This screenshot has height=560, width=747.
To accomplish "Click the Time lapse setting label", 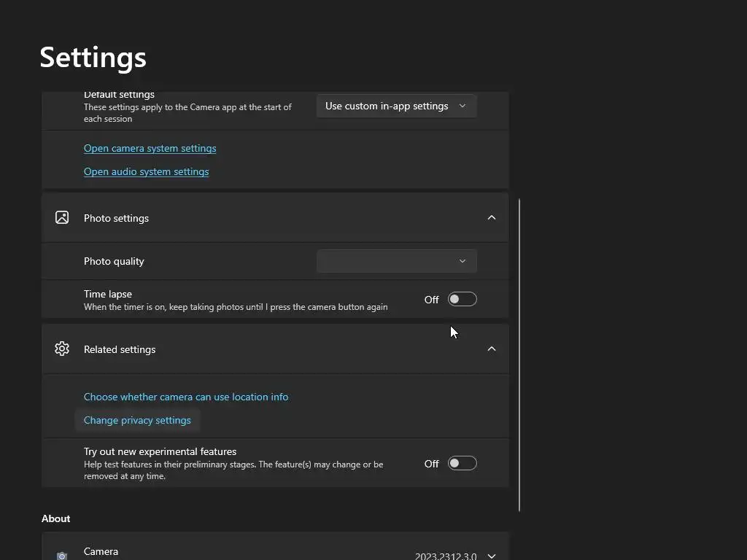I will [x=108, y=294].
